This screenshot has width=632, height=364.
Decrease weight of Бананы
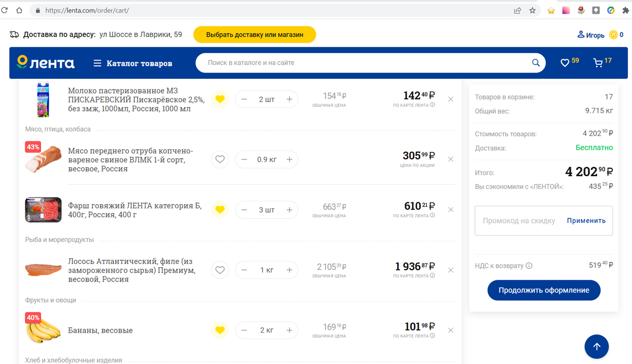[244, 330]
